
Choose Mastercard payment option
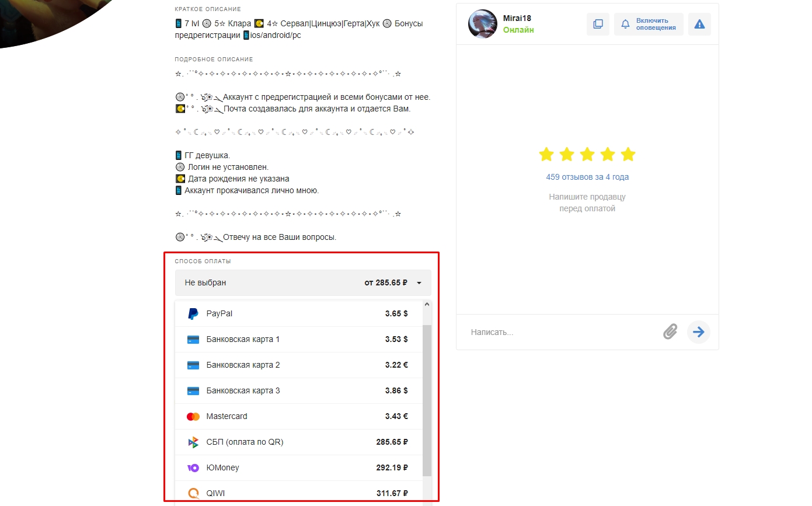(x=298, y=417)
